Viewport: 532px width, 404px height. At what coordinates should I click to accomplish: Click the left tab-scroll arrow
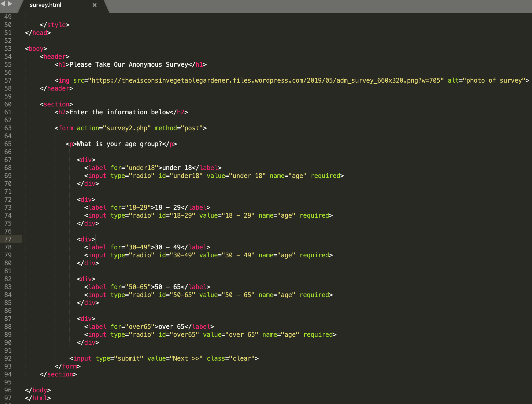point(3,4)
